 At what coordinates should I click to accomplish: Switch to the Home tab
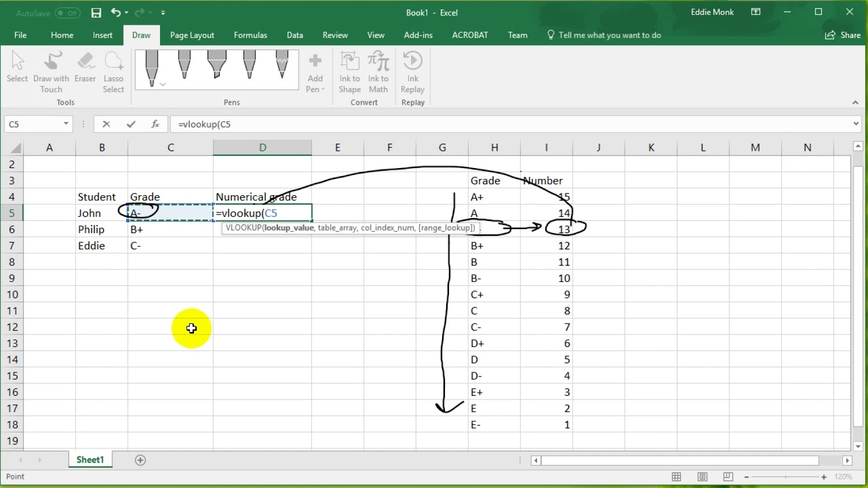click(62, 35)
